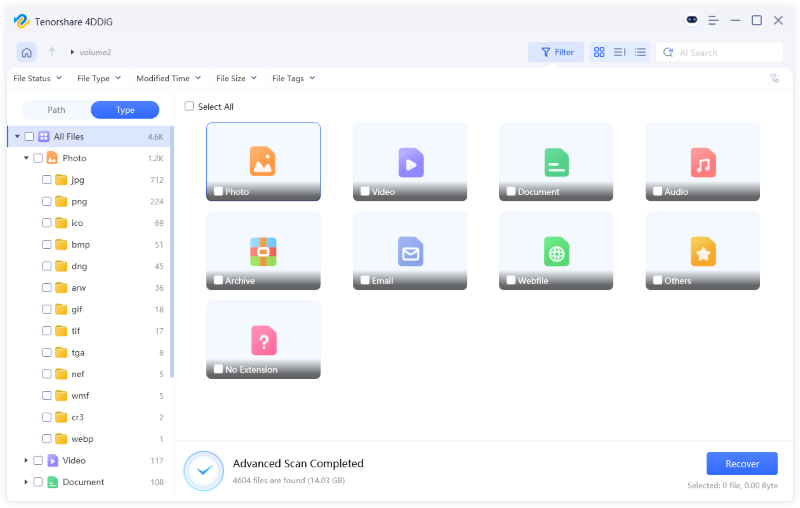Tick the checkbox on Document card
The width and height of the screenshot is (800, 508).
point(511,191)
